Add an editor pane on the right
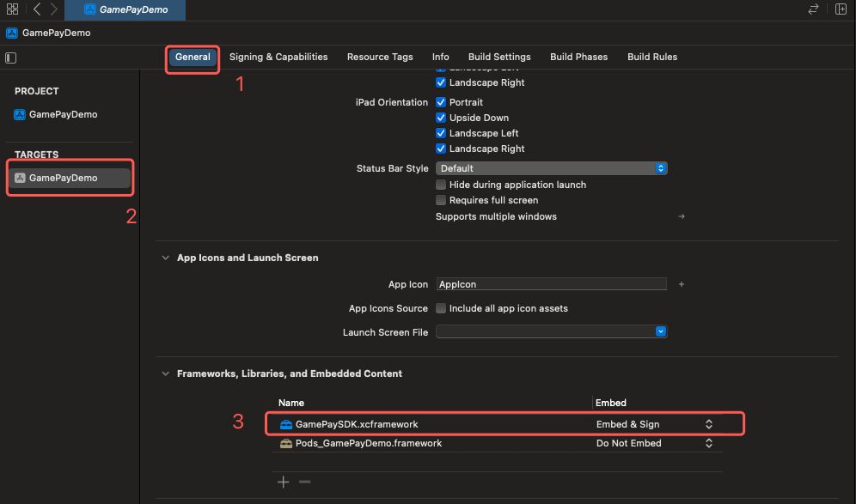Screen dimensions: 856x504 coord(841,9)
